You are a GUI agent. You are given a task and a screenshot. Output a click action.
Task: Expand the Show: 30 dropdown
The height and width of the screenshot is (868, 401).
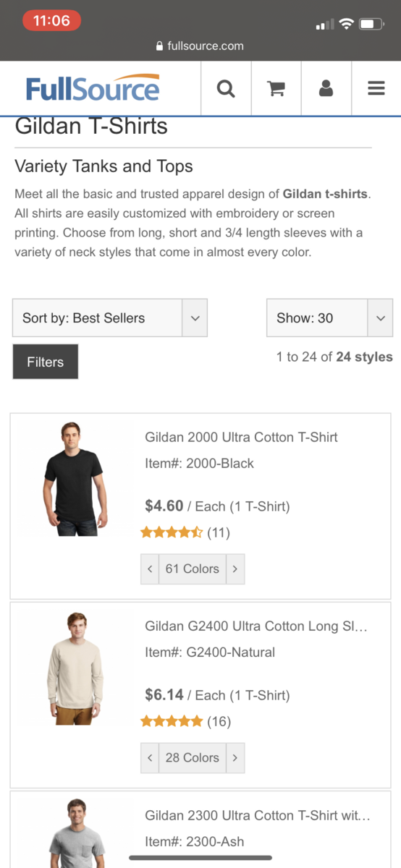(x=330, y=318)
